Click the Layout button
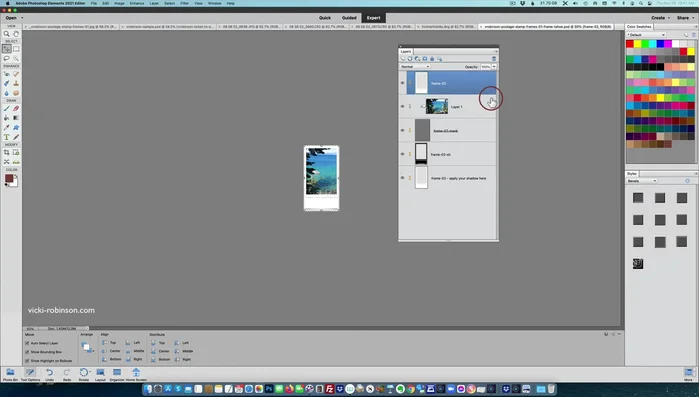The width and height of the screenshot is (699, 397). [x=100, y=374]
